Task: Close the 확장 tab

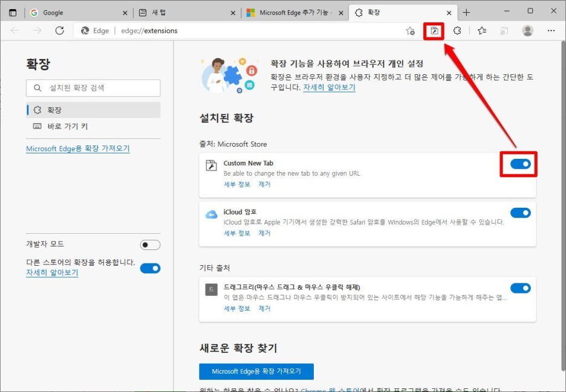Action: tap(449, 13)
